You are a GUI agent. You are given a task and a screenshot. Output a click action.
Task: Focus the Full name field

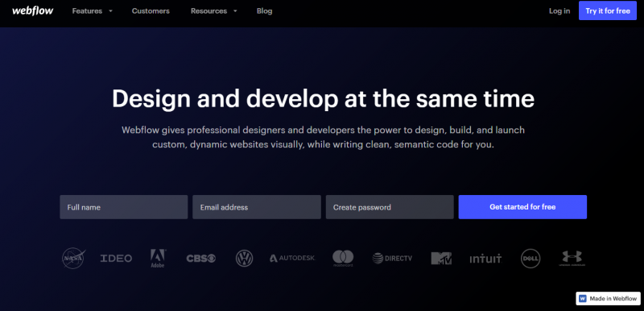124,207
